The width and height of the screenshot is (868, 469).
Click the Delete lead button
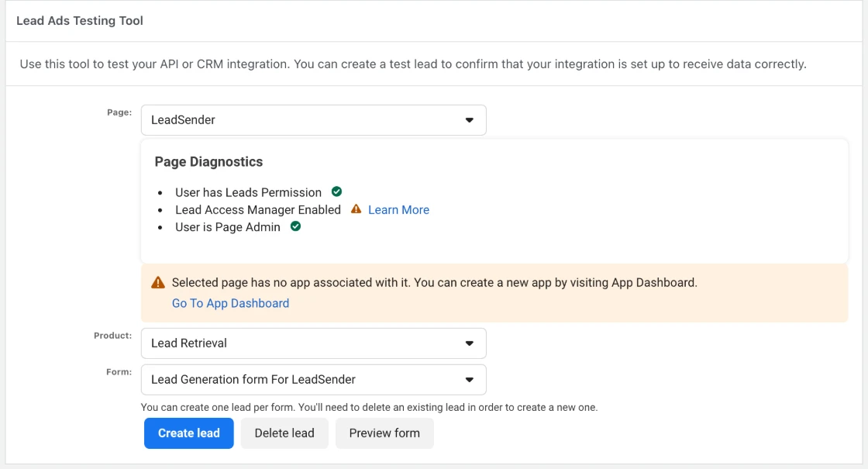point(284,433)
